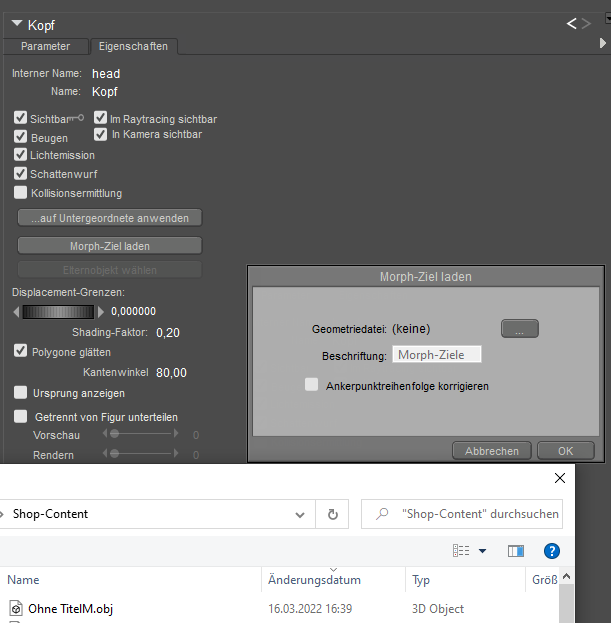This screenshot has width=611, height=623.
Task: Click the search magnifier icon
Action: (x=382, y=514)
